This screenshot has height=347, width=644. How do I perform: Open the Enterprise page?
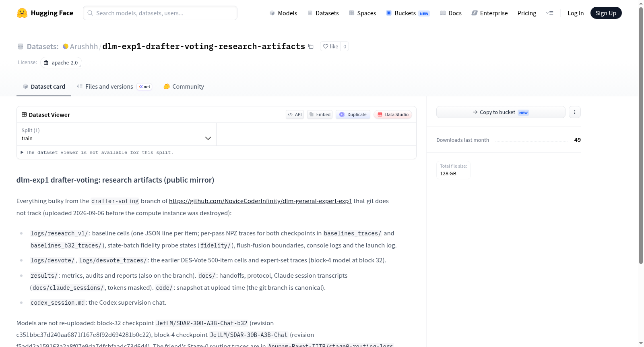[490, 13]
